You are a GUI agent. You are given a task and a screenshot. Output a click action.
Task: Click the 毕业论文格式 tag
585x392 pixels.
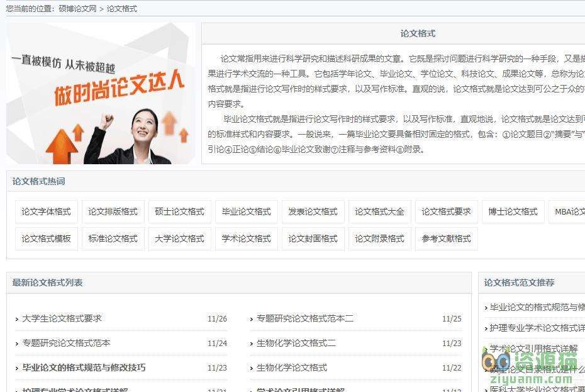click(247, 211)
